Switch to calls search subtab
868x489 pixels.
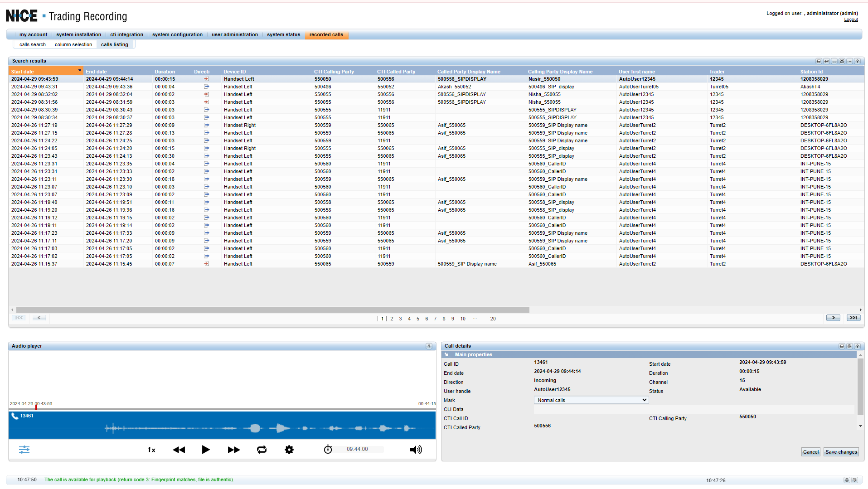point(33,45)
